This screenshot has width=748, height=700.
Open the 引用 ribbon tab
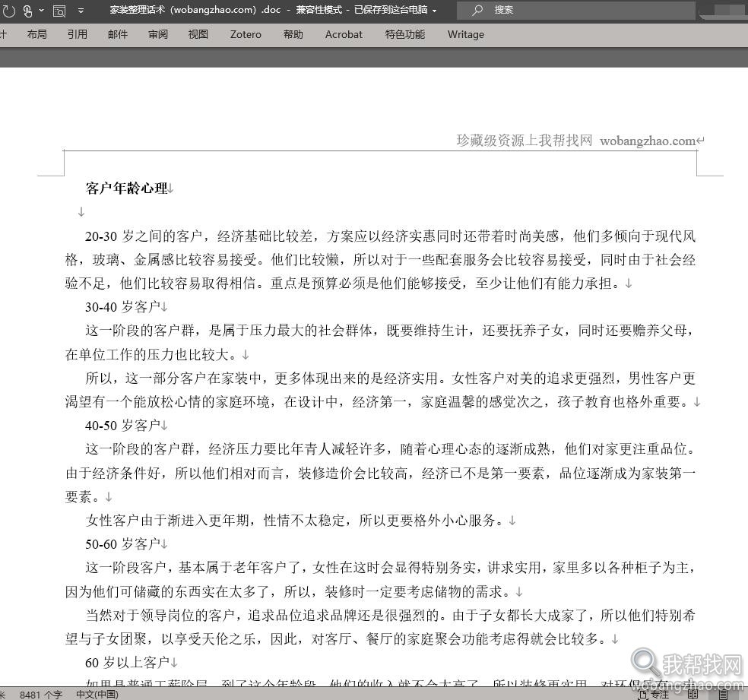pyautogui.click(x=78, y=34)
